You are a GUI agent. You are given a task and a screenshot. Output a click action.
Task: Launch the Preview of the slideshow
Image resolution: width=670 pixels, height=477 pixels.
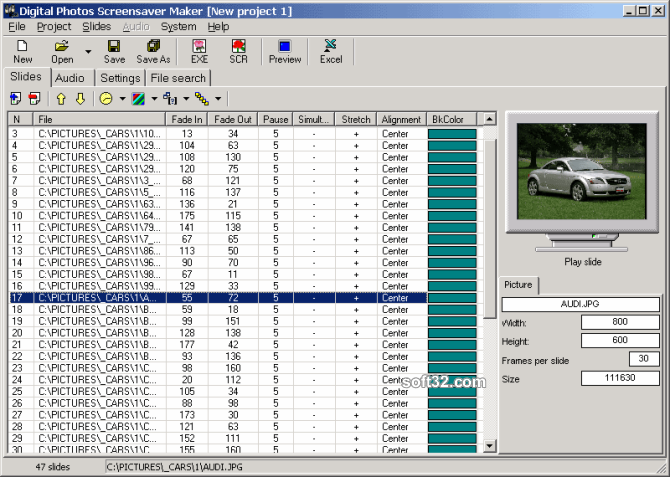[285, 50]
